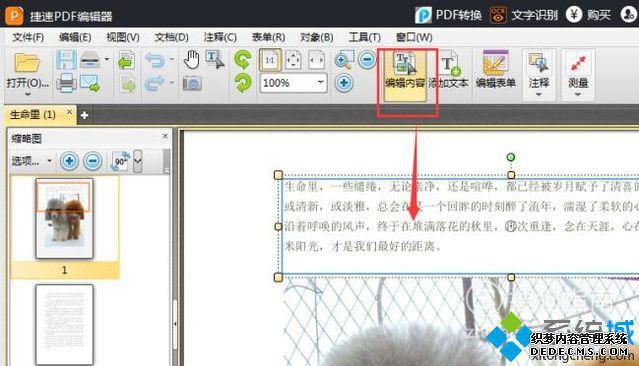
Task: Open the Document 文档(D) menu
Action: [x=171, y=37]
